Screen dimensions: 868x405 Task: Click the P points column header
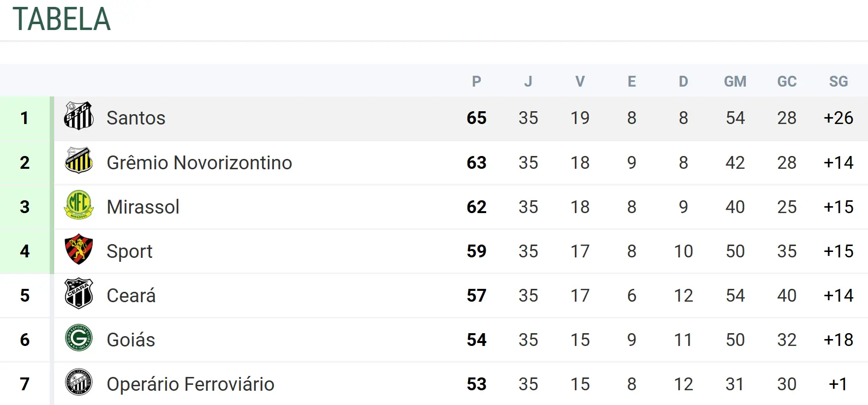tap(476, 81)
